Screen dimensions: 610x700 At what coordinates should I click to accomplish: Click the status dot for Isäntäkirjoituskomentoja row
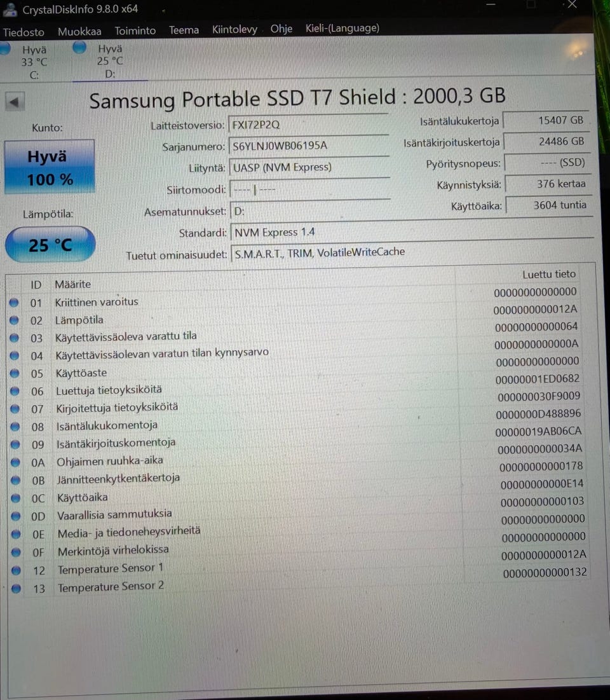[15, 444]
